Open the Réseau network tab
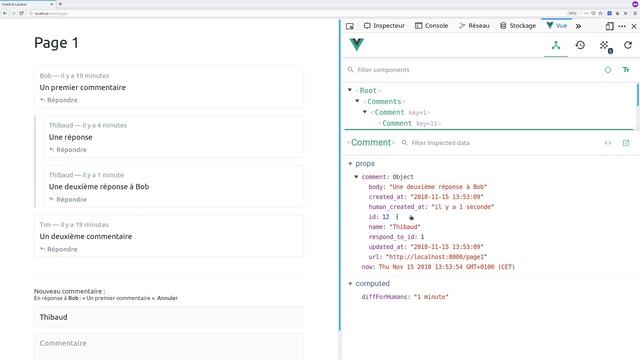Image resolution: width=640 pixels, height=360 pixels. (474, 26)
